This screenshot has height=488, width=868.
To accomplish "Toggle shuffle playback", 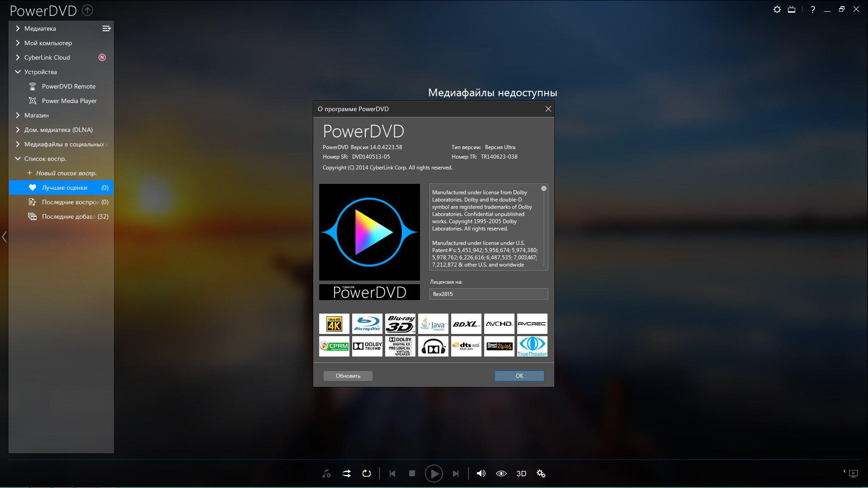I will pyautogui.click(x=346, y=474).
